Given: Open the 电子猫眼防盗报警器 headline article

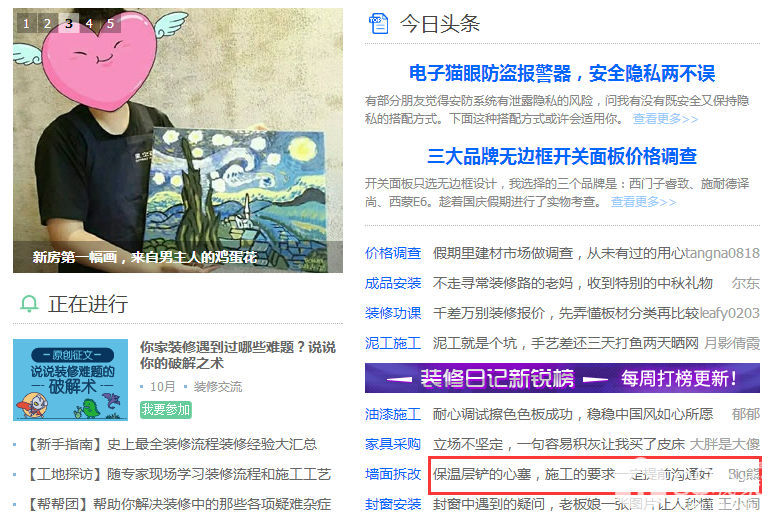Looking at the screenshot, I should (562, 74).
